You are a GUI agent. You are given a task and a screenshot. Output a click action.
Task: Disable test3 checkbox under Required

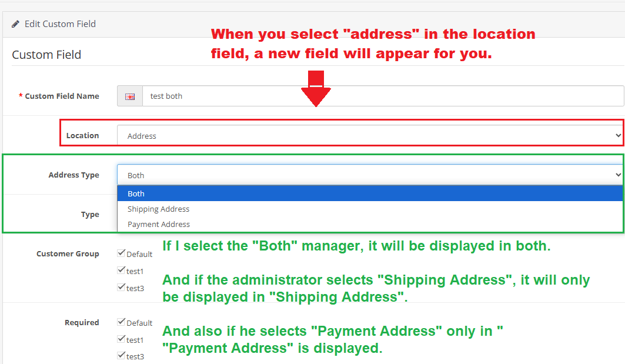pos(121,356)
